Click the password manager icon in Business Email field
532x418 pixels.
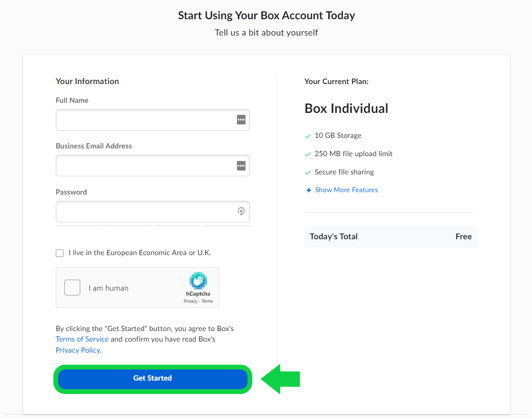[x=241, y=166]
